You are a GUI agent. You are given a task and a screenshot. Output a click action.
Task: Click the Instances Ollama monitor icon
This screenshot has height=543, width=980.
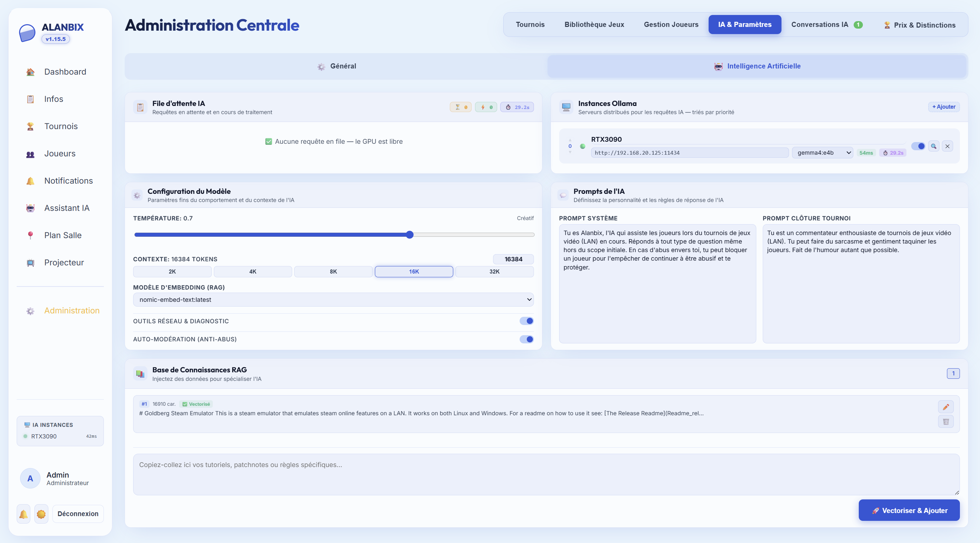click(566, 107)
